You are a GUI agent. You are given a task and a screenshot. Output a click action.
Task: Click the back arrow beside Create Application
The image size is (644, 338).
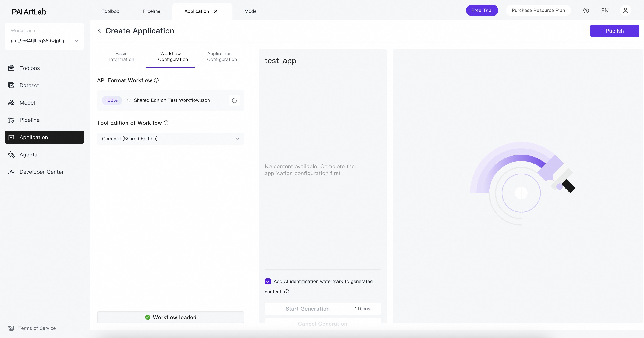(99, 31)
